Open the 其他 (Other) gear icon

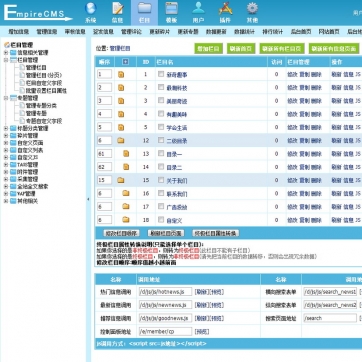tap(252, 12)
